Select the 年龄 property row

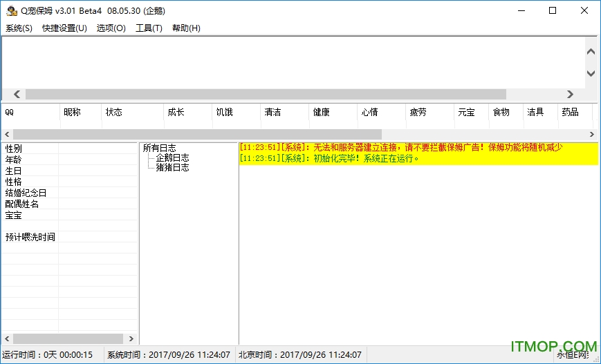point(69,160)
